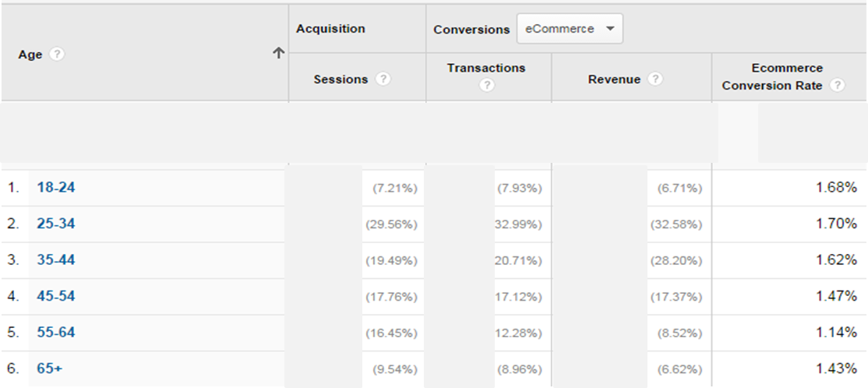Click the 65+ age group link
868x388 pixels.
click(x=49, y=369)
